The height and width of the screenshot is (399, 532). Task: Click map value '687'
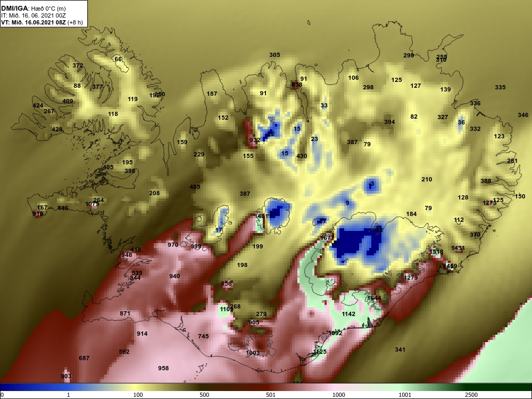tap(84, 358)
